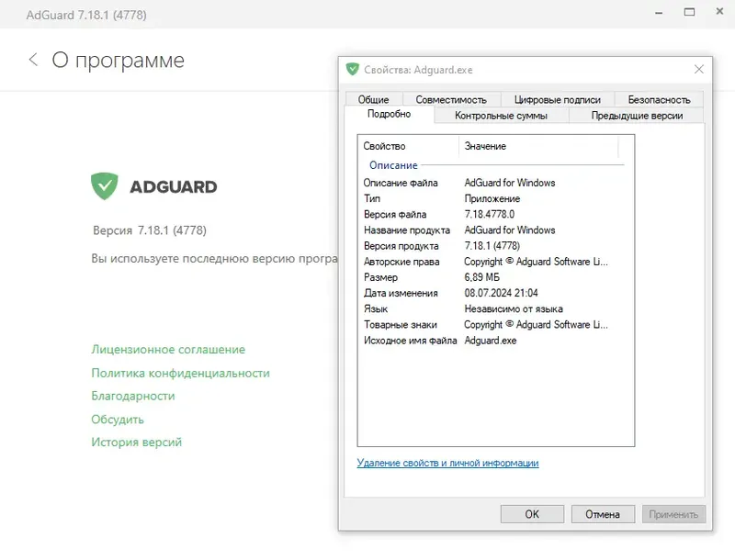
Task: Select the Версия продукта row
Action: [493, 246]
